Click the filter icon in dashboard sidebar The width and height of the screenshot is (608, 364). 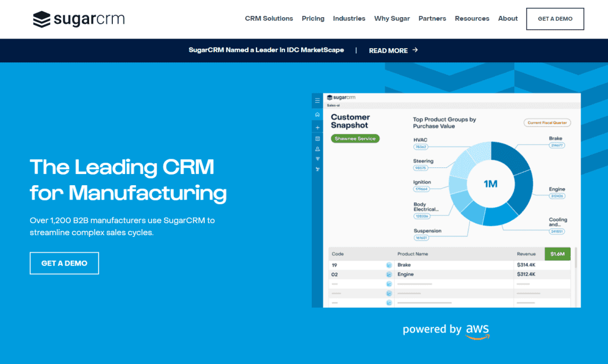click(x=317, y=159)
